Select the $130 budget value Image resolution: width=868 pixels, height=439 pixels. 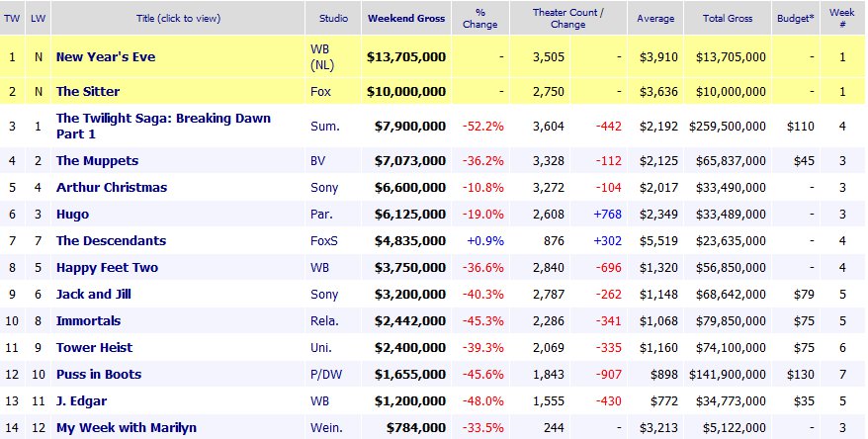801,375
